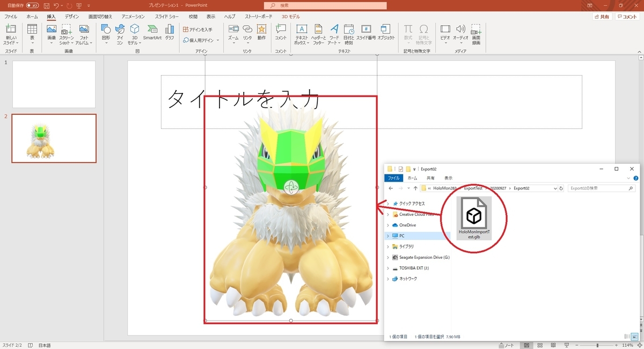This screenshot has width=644, height=349.
Task: Select the HoloMonImportTest.glb file
Action: point(473,219)
